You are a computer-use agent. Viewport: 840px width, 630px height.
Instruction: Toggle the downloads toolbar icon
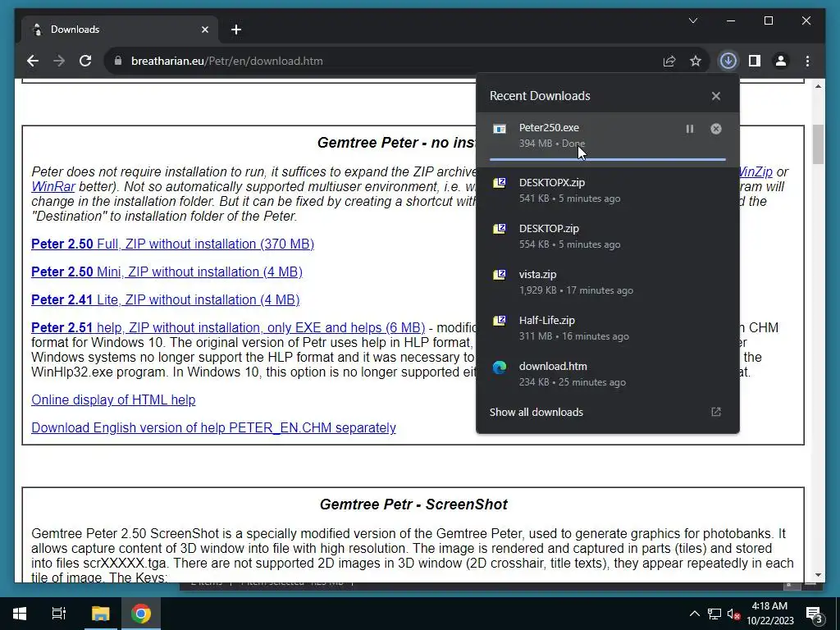728,61
